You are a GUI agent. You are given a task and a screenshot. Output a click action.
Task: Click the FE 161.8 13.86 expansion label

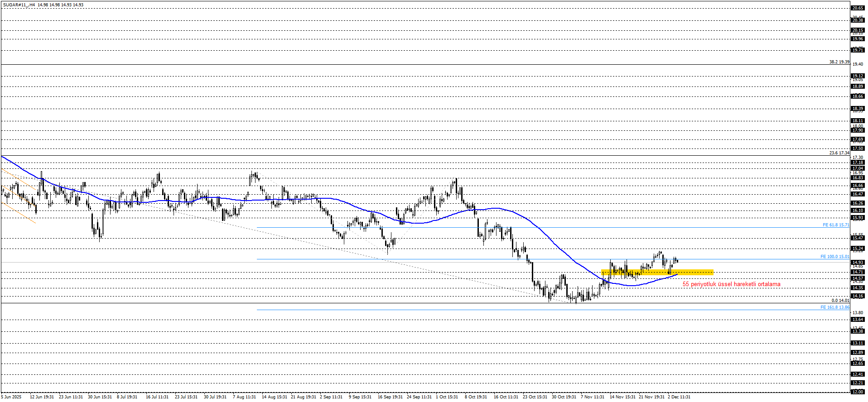tap(834, 307)
